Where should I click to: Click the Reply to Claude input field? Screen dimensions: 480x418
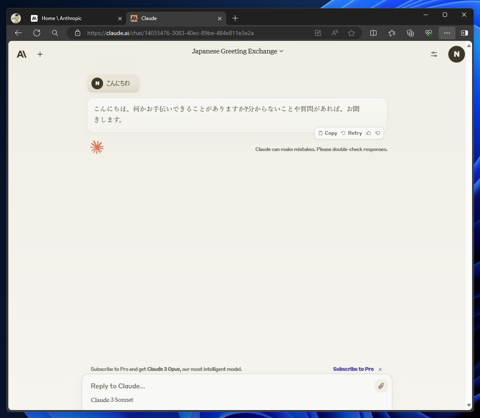click(230, 386)
